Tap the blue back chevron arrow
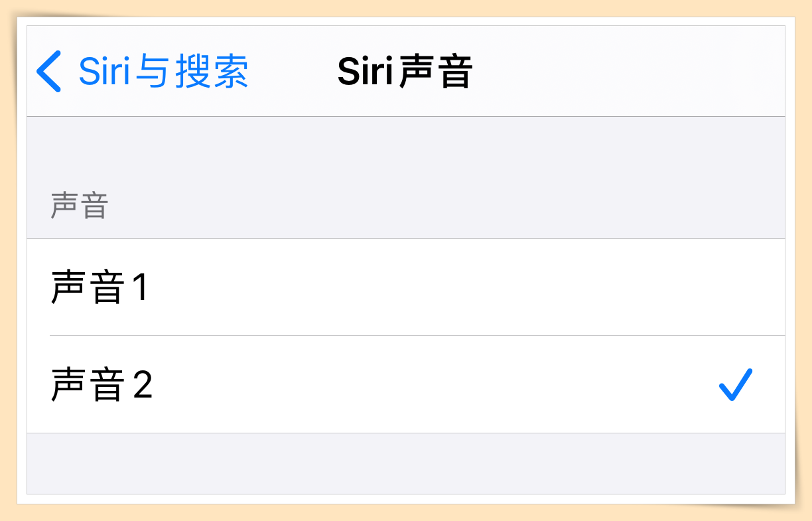812x521 pixels. (x=49, y=71)
